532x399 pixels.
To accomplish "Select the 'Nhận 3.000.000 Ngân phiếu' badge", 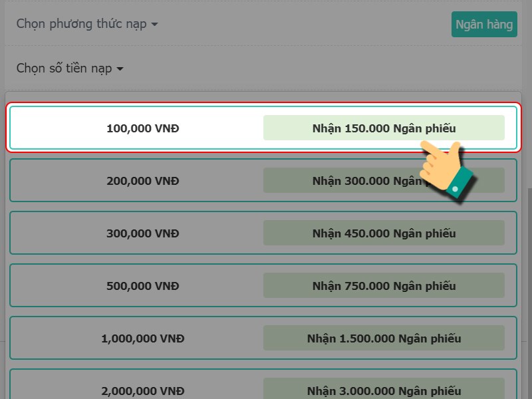I will click(384, 390).
